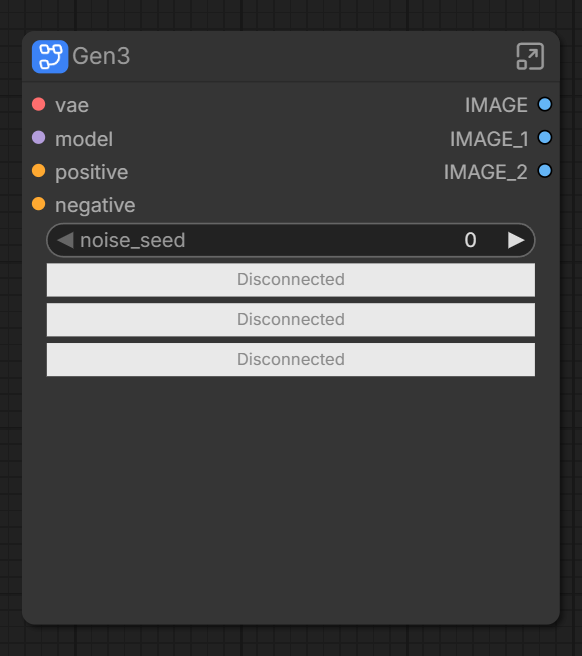Click the IMAGE_2 output label

pyautogui.click(x=485, y=172)
